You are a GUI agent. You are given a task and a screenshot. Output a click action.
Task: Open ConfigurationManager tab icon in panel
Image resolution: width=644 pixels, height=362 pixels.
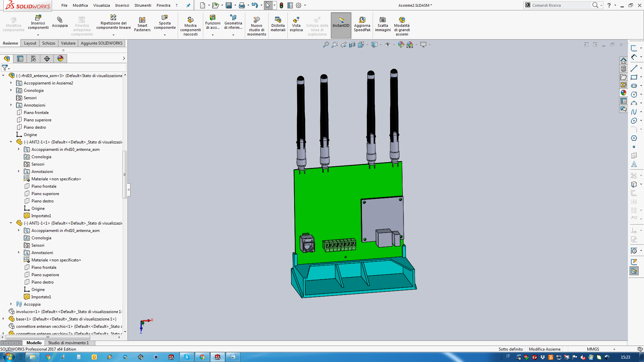34,59
